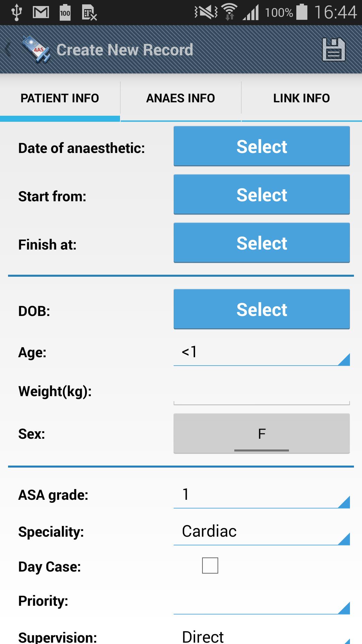
Task: Select the Finish at time
Action: coord(261,243)
